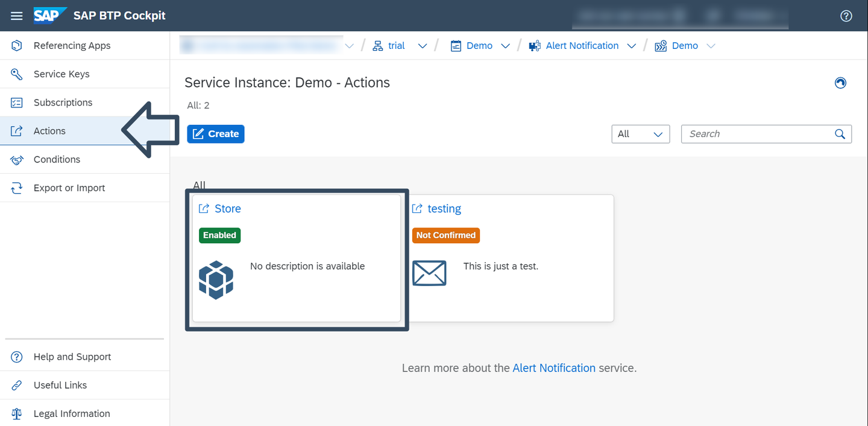Click the Referencing Apps sidebar icon

click(17, 46)
